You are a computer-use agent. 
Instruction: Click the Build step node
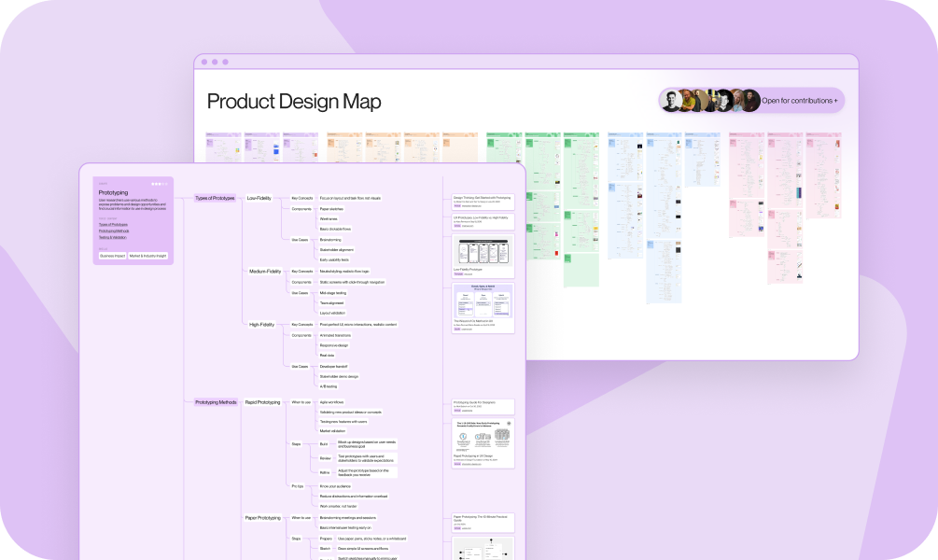pyautogui.click(x=324, y=444)
